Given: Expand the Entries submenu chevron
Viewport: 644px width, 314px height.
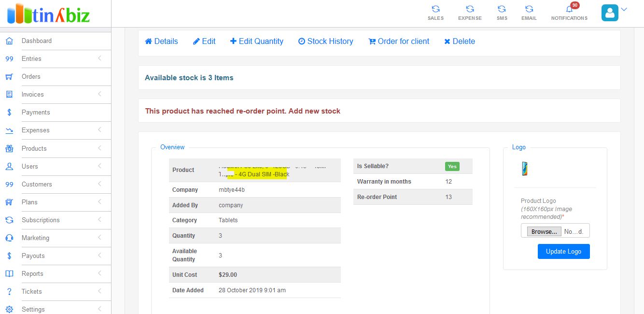Looking at the screenshot, I should pyautogui.click(x=99, y=58).
